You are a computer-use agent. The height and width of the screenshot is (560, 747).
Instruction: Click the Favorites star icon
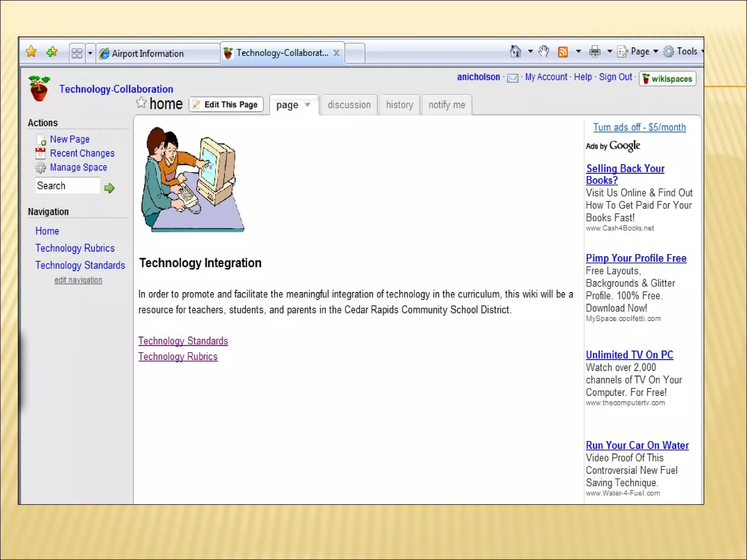(31, 51)
